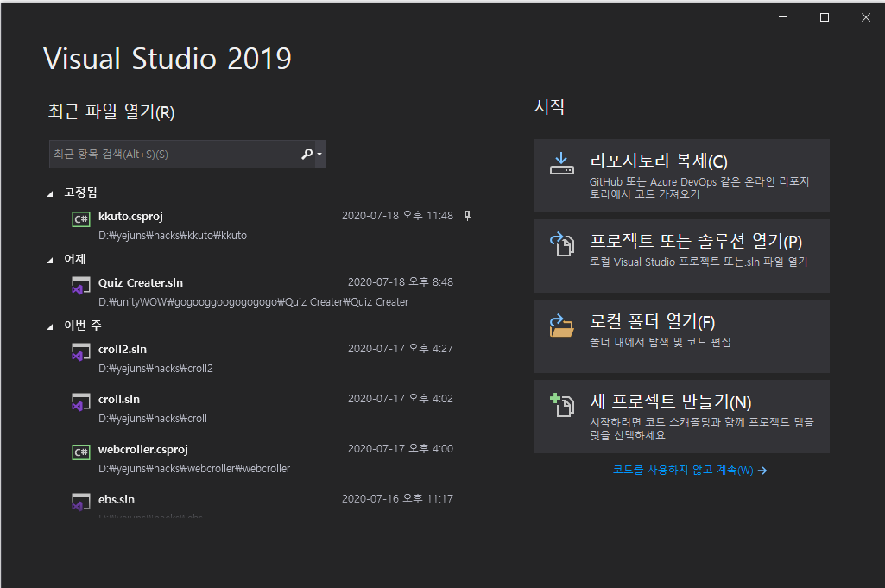Click the solution icon beside ebs.sln

(80, 503)
